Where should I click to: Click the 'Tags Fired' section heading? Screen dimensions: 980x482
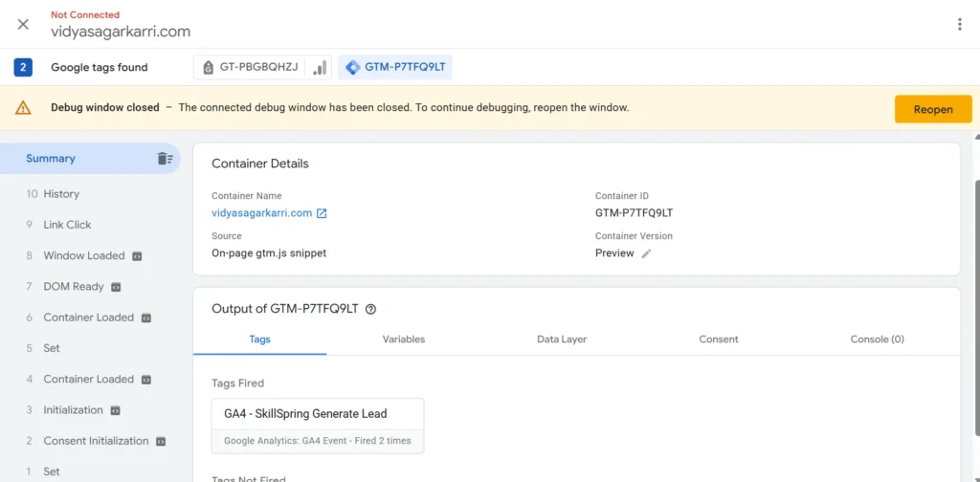click(238, 383)
